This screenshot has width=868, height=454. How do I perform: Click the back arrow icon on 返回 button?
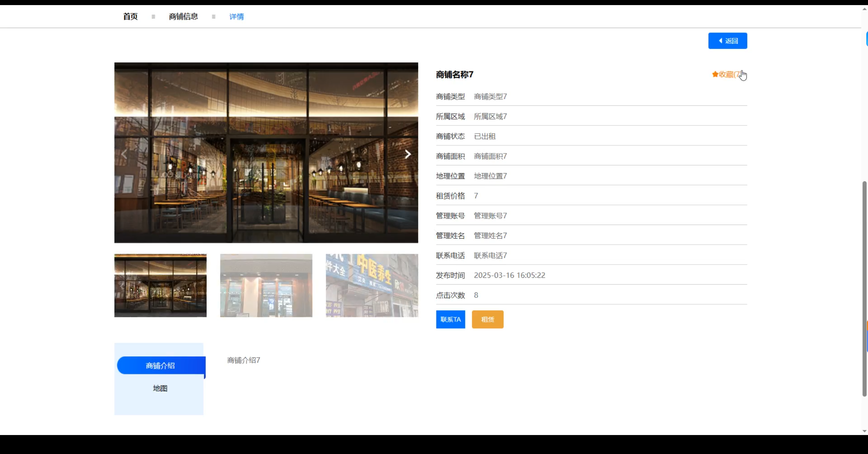coord(721,40)
